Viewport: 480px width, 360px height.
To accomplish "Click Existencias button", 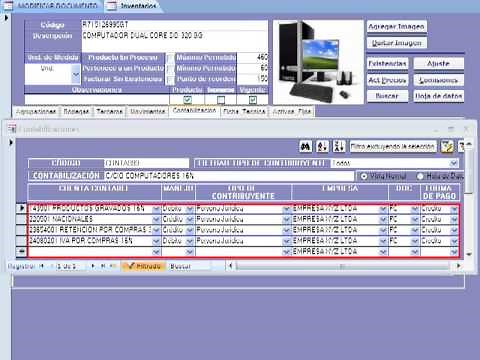I will pyautogui.click(x=387, y=63).
